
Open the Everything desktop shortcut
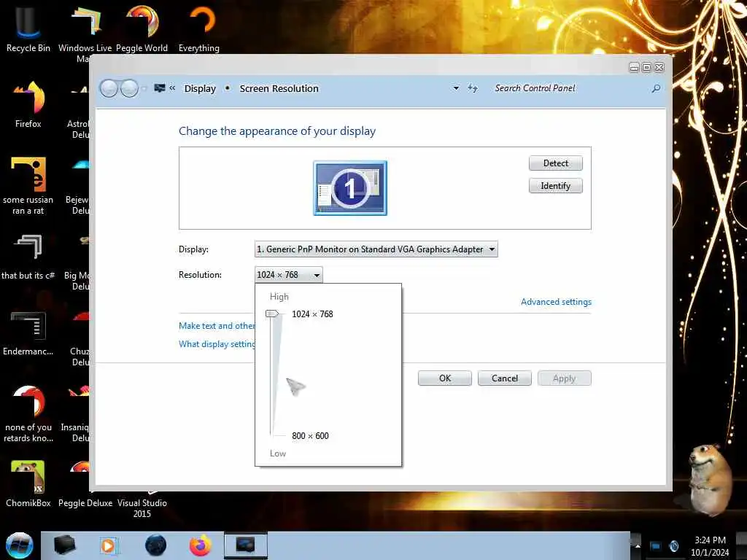pos(199,28)
